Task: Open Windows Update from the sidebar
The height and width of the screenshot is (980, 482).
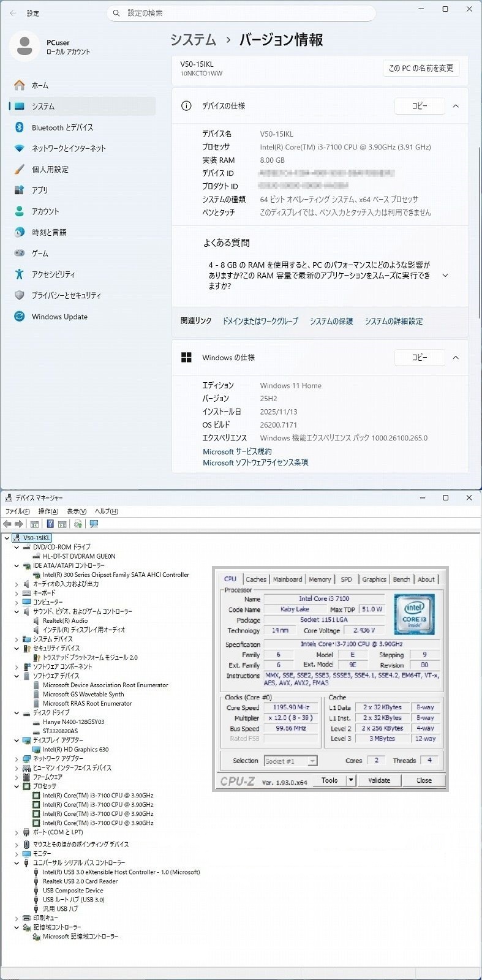Action: pos(59,317)
